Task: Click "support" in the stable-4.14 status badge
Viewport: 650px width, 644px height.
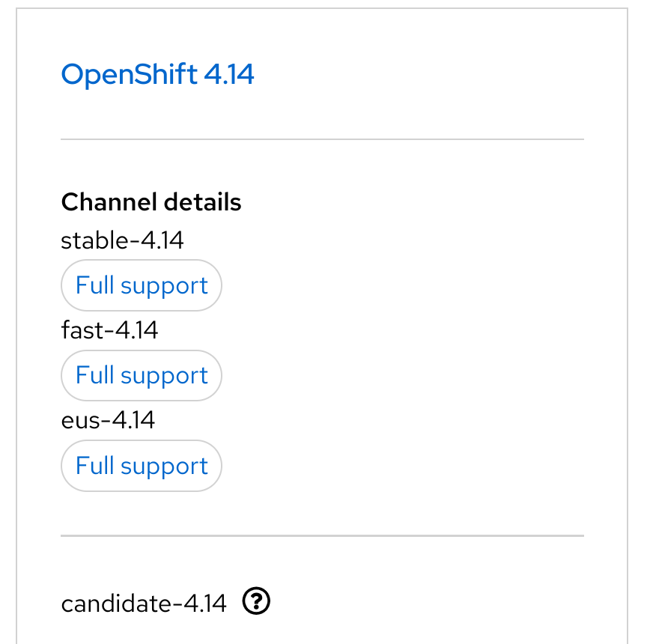Action: [x=164, y=286]
